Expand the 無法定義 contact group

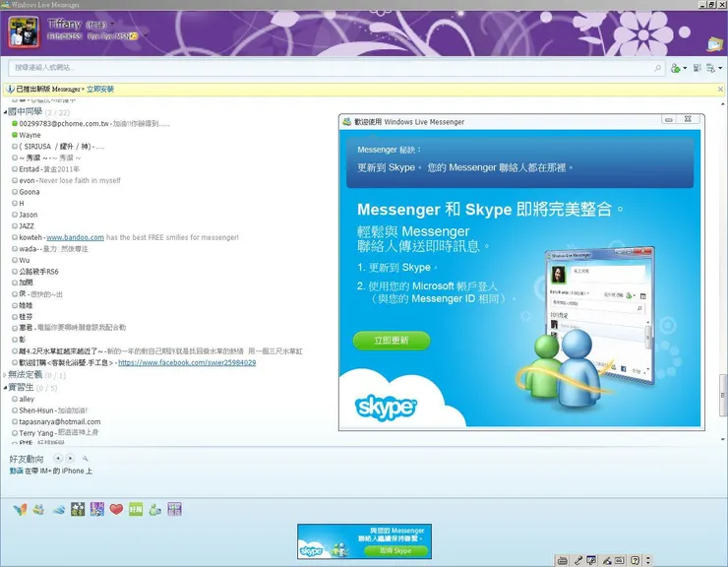tap(5, 375)
